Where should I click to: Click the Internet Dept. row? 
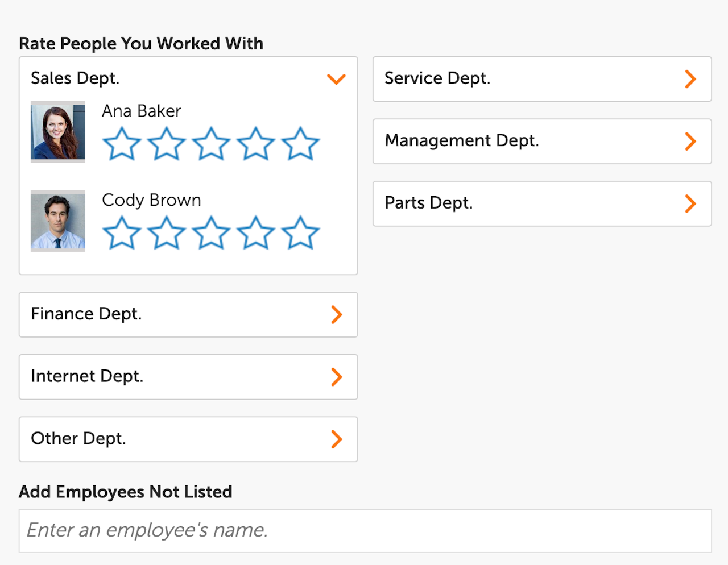click(x=188, y=377)
